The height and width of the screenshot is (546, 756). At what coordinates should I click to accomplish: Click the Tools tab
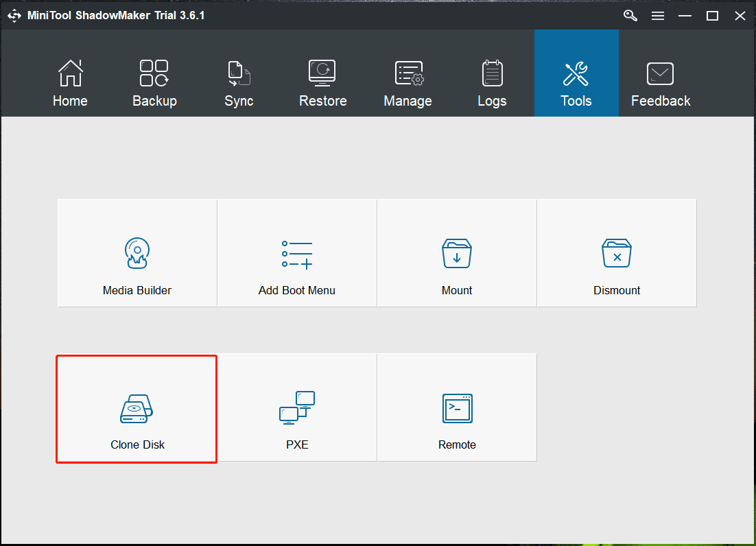point(576,73)
